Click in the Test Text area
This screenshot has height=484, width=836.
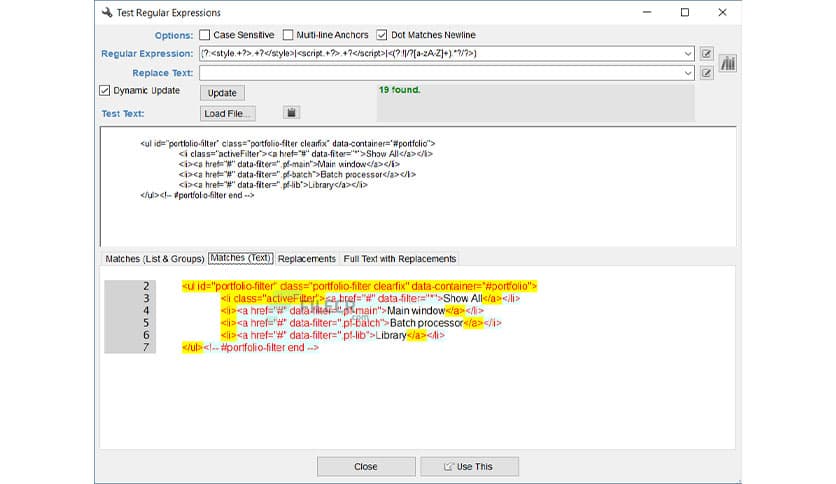pyautogui.click(x=418, y=187)
